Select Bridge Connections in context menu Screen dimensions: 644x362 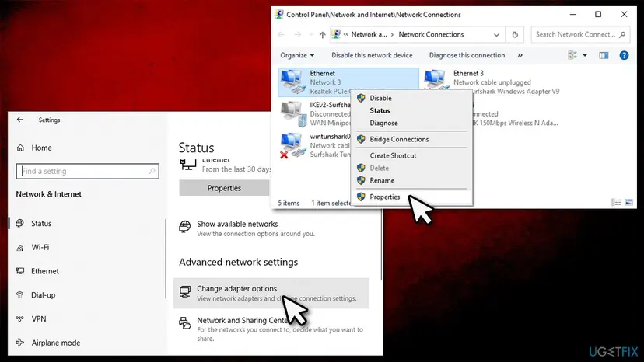(399, 139)
